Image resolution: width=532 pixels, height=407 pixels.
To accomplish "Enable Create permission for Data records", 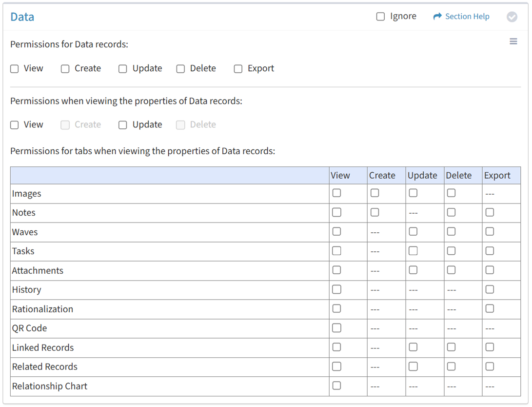I will click(x=65, y=69).
